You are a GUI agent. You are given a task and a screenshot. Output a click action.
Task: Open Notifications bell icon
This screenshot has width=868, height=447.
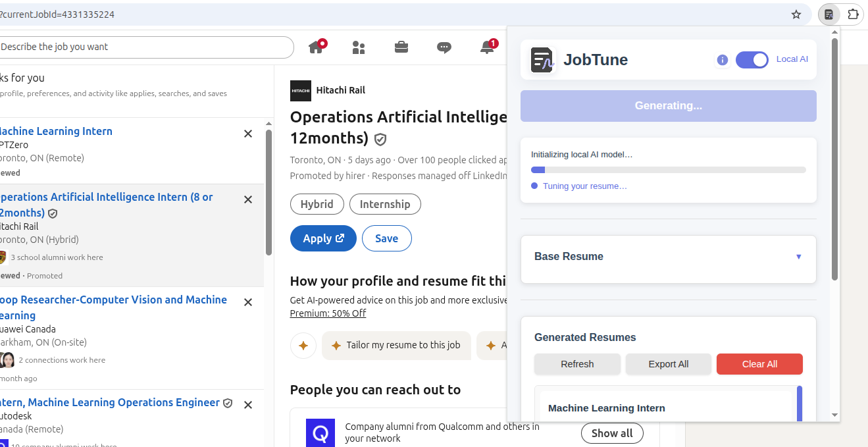tap(488, 47)
